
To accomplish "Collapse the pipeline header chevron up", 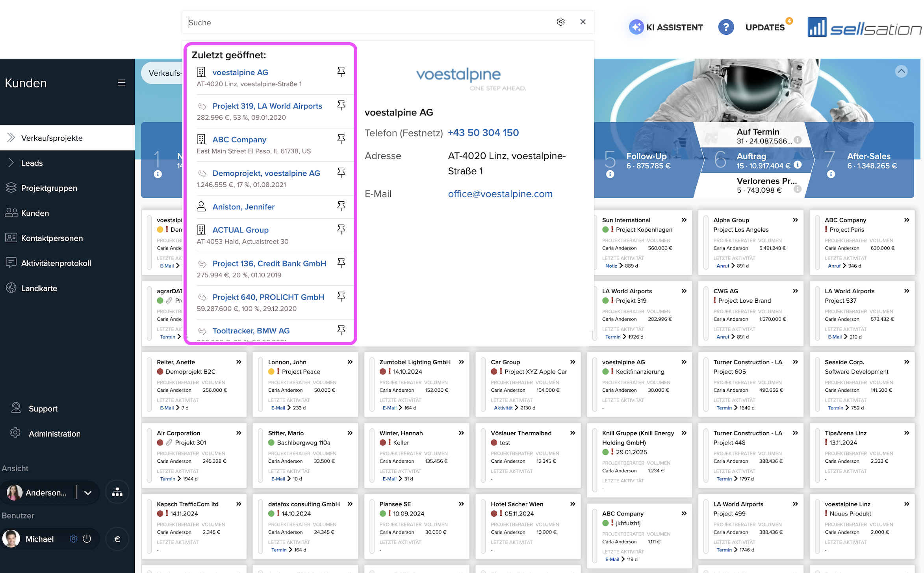I will click(x=901, y=71).
